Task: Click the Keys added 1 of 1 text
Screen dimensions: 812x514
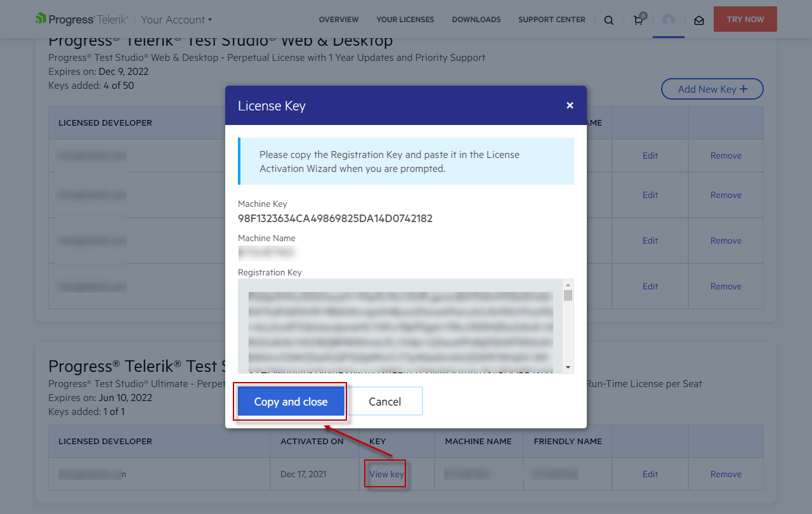Action: pyautogui.click(x=86, y=412)
